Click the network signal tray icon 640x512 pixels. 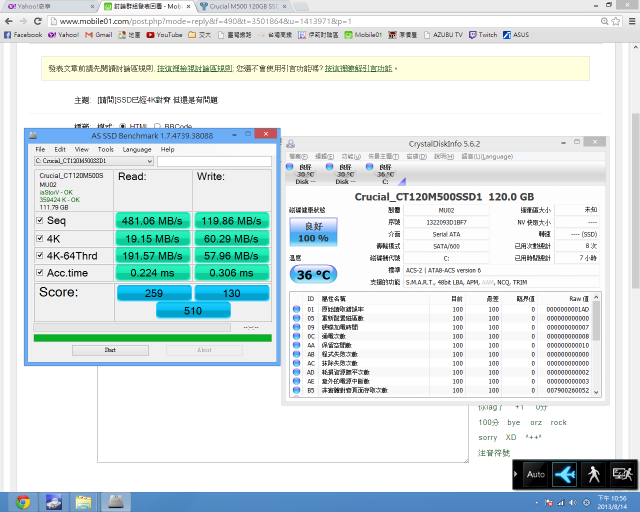561,503
